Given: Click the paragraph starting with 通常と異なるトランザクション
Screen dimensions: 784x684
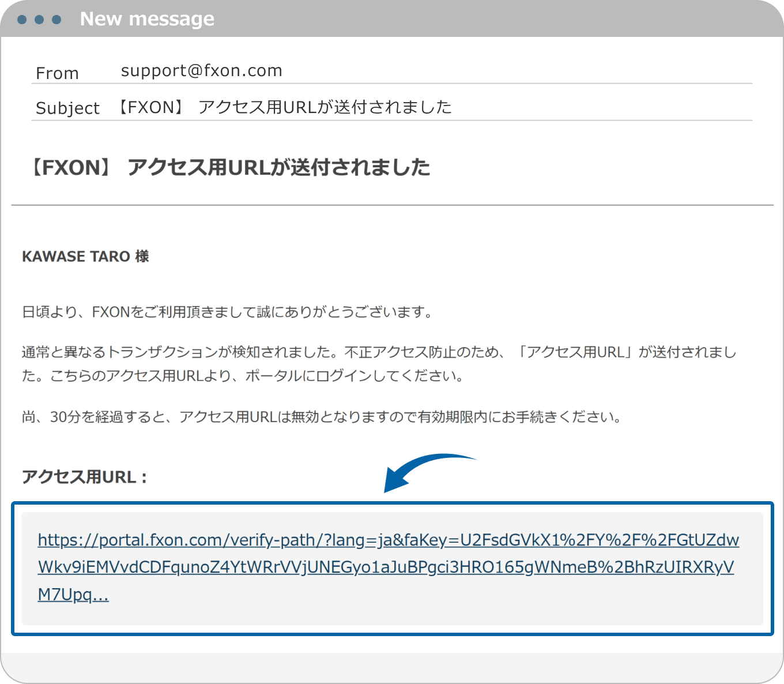Looking at the screenshot, I should point(379,364).
